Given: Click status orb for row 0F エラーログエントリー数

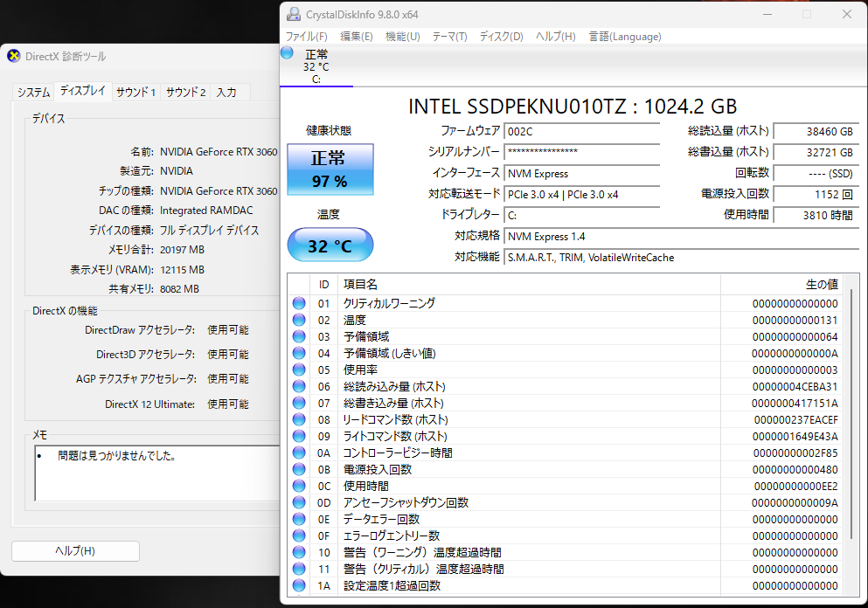Looking at the screenshot, I should [x=299, y=535].
